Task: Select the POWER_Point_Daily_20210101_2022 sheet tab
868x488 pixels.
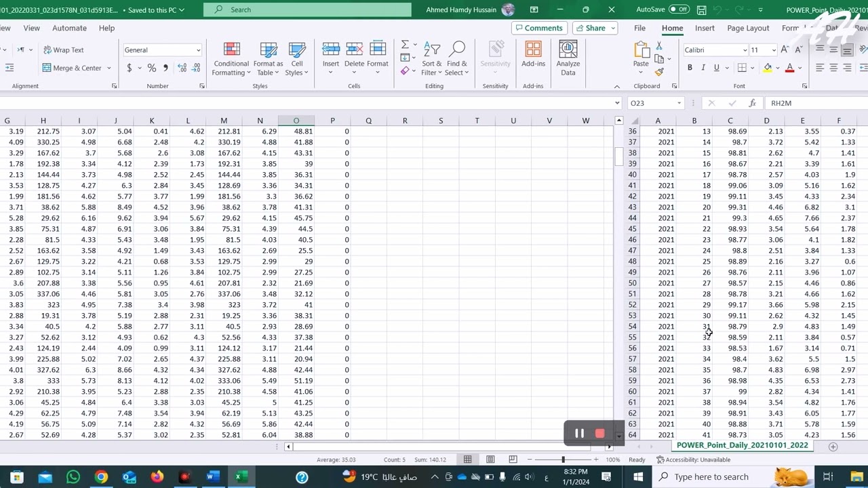Action: pos(743,445)
